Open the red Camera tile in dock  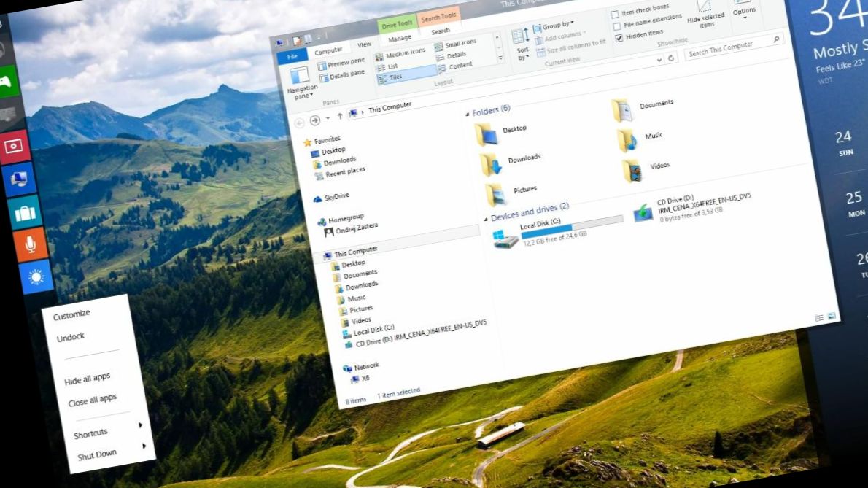click(x=13, y=147)
